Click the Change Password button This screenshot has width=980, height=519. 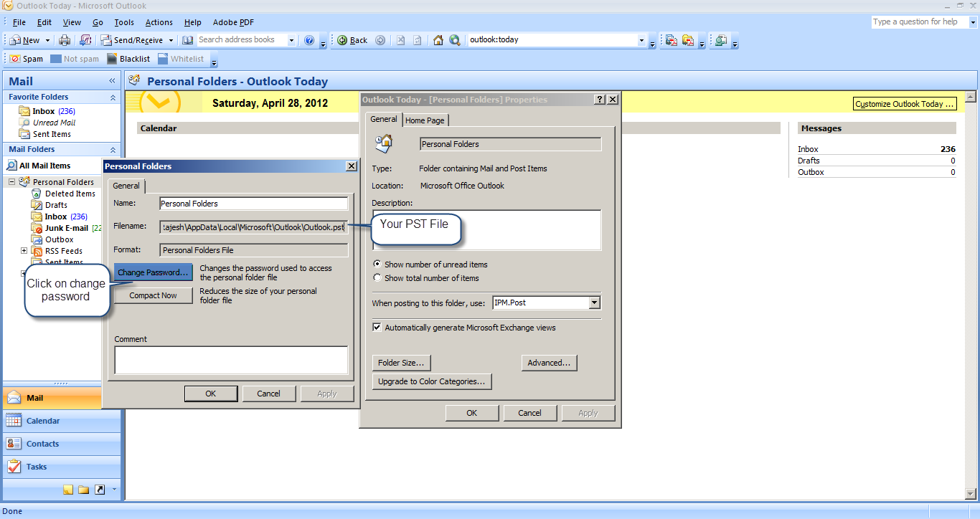pos(154,272)
